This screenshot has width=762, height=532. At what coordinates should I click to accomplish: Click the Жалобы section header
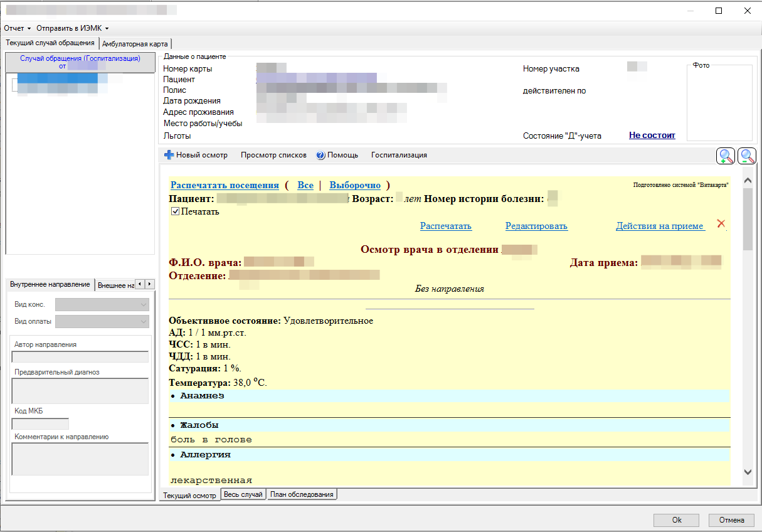449,425
